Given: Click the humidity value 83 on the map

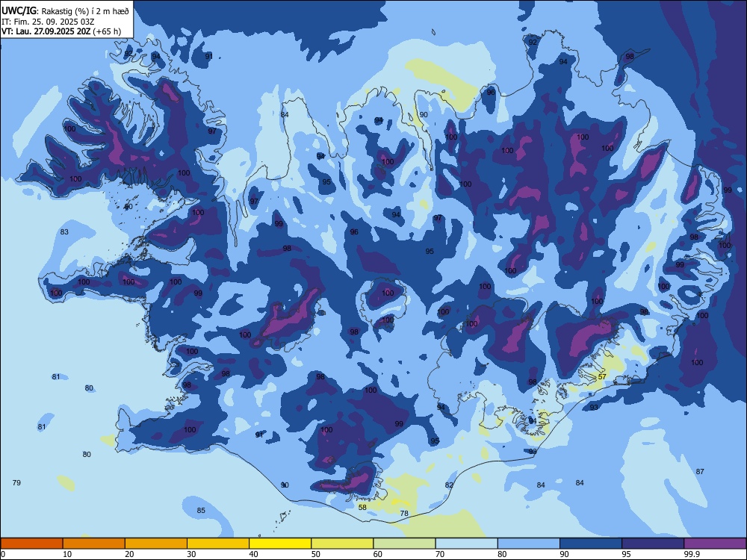Looking at the screenshot, I should point(64,232).
